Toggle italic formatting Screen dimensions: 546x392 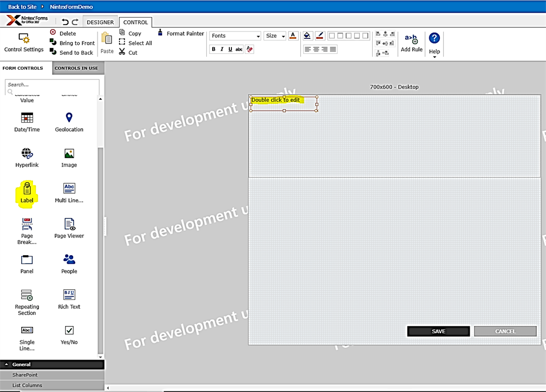(222, 48)
